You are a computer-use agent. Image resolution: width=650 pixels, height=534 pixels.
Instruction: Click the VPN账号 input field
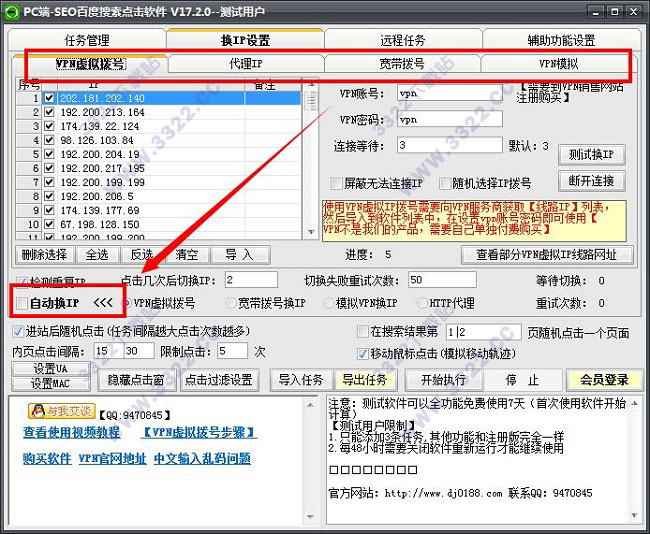pos(449,93)
